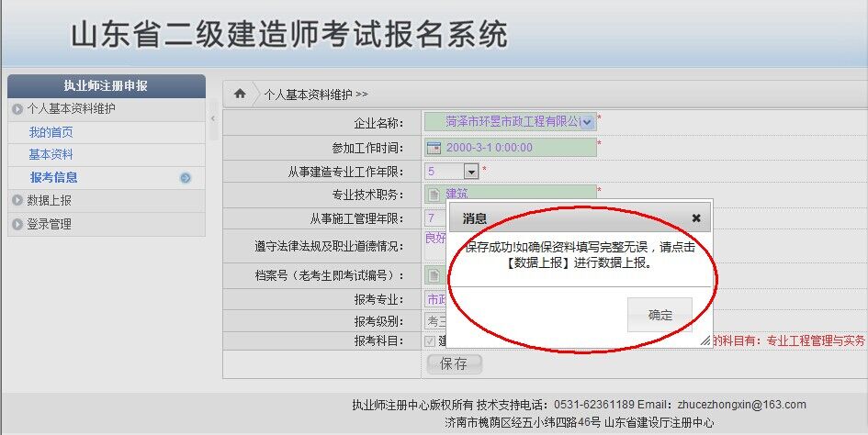Open the 从事建造专业工作年限 dropdown
868x435 pixels.
(x=471, y=171)
